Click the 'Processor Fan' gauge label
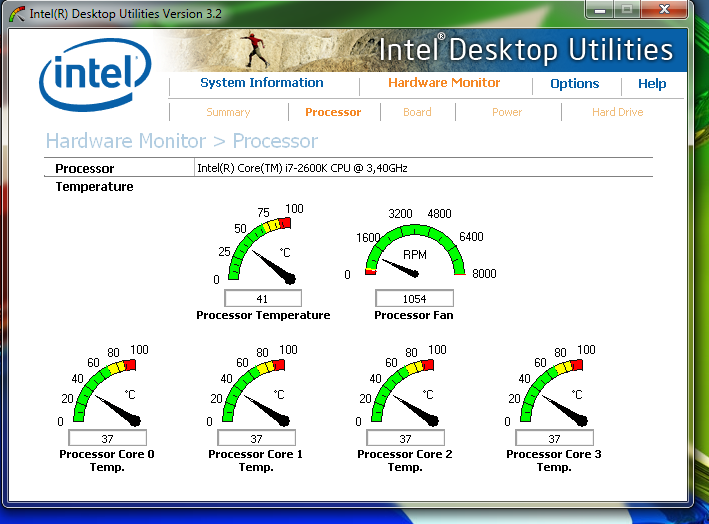This screenshot has width=709, height=524. click(x=414, y=315)
